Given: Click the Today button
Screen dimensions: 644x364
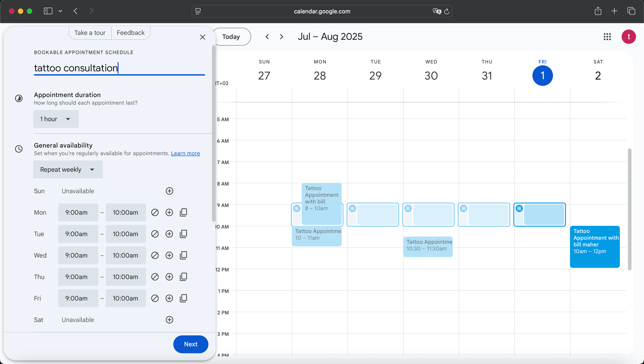Looking at the screenshot, I should click(x=231, y=37).
